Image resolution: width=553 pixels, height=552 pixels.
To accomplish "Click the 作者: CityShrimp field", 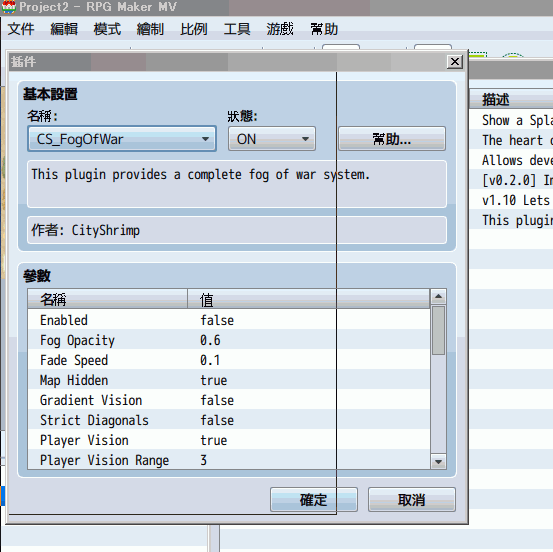I will [x=237, y=230].
